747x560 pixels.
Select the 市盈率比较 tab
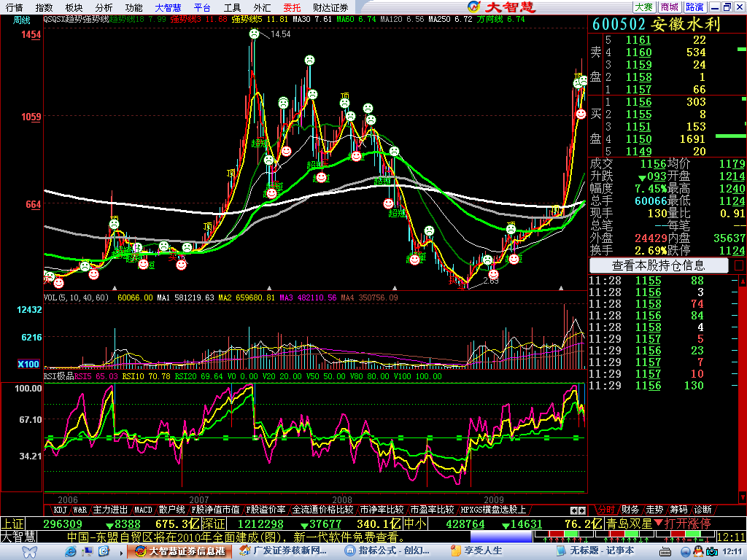click(432, 510)
